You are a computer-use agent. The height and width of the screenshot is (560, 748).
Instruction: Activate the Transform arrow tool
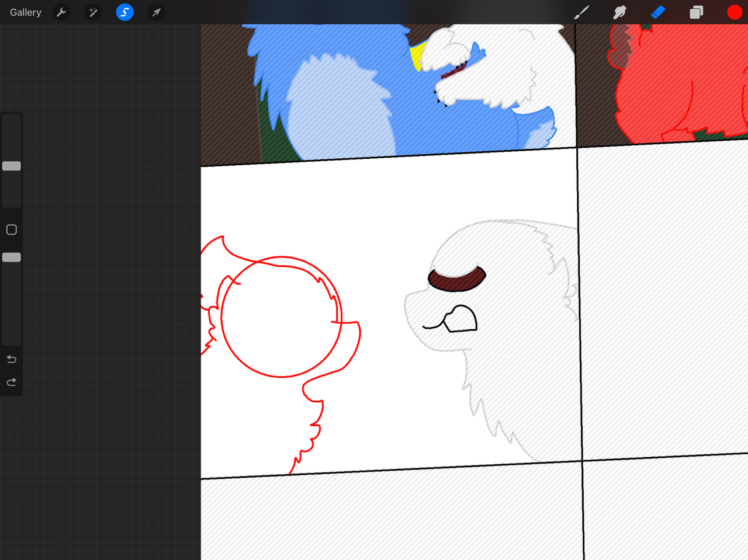156,12
